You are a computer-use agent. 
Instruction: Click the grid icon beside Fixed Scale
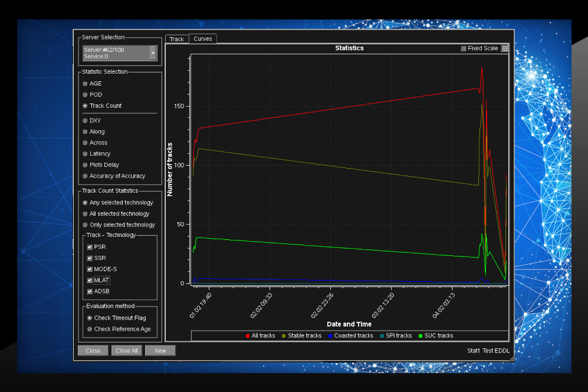505,48
